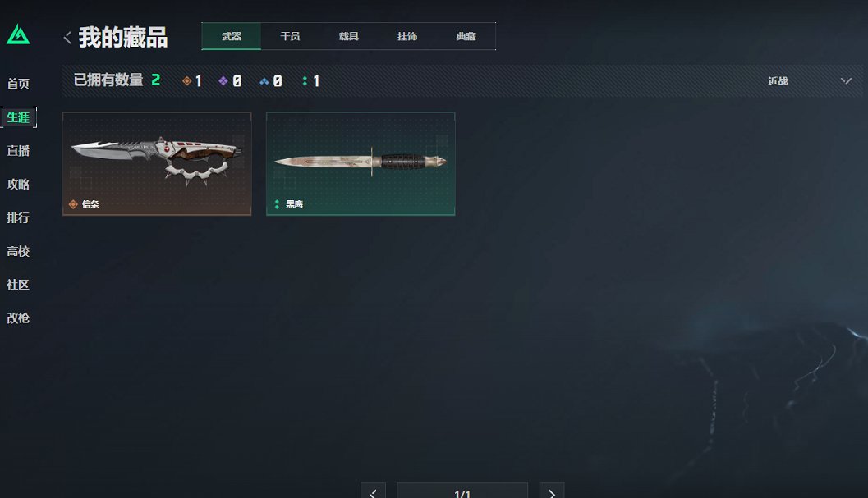Open the 近战 weapon type dropdown
868x498 pixels.
(810, 80)
